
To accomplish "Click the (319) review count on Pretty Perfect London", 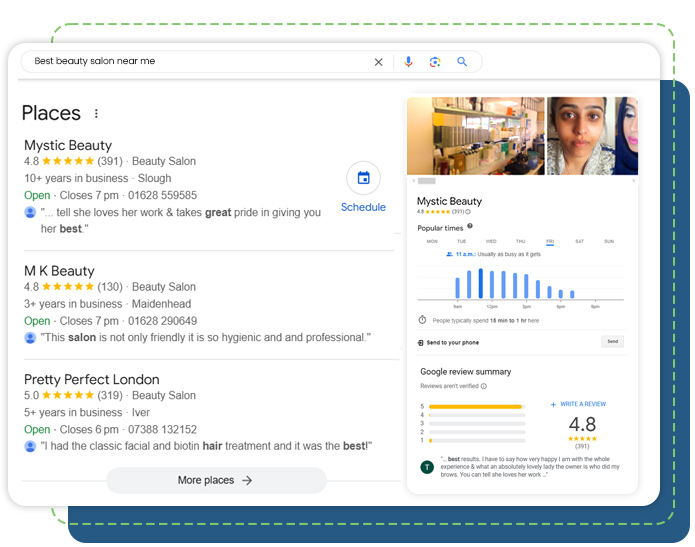I will [110, 395].
